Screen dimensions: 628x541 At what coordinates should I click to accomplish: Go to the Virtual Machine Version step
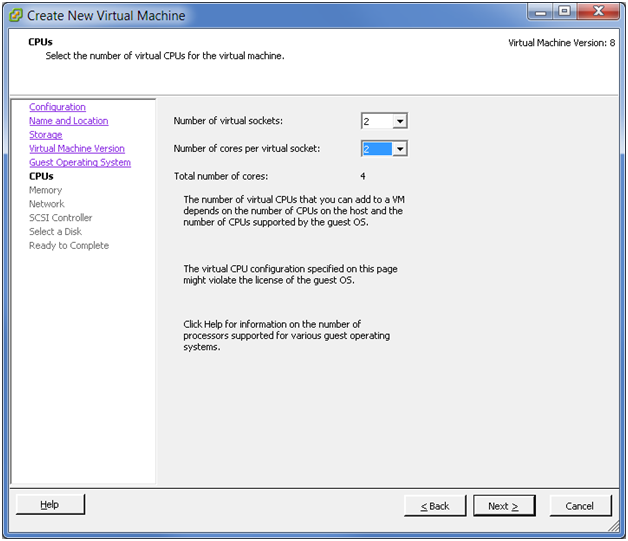pyautogui.click(x=76, y=149)
